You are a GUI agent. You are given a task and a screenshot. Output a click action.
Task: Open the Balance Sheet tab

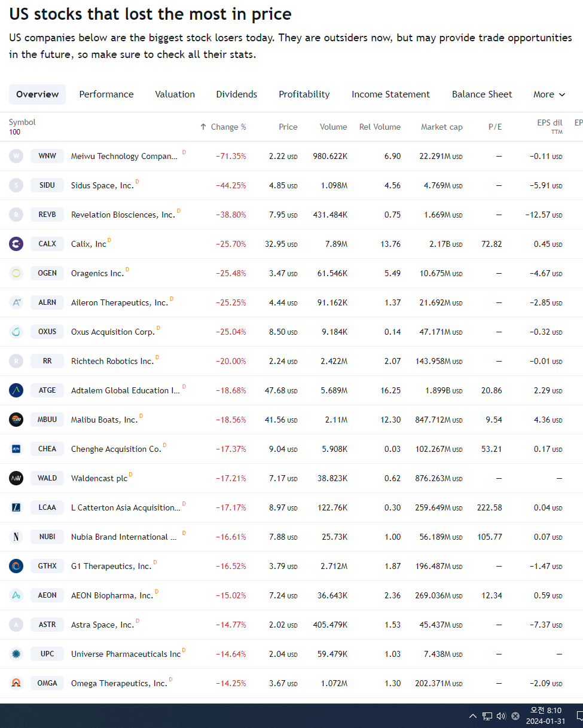click(x=482, y=94)
